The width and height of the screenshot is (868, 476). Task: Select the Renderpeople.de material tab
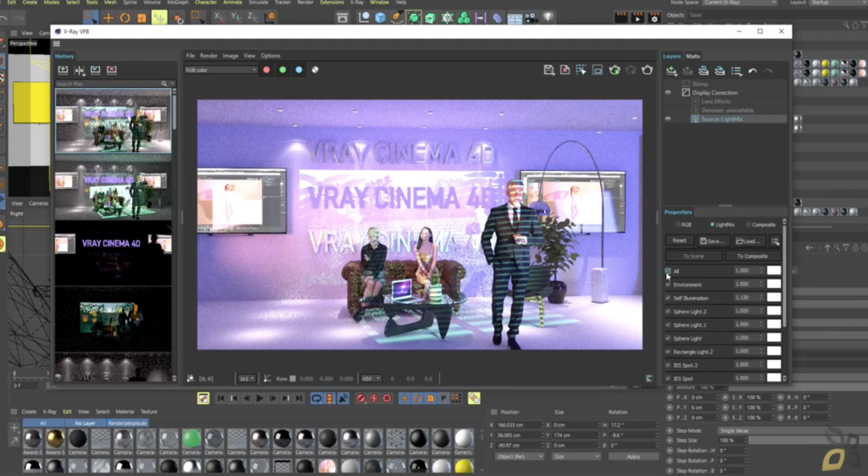[x=127, y=423]
